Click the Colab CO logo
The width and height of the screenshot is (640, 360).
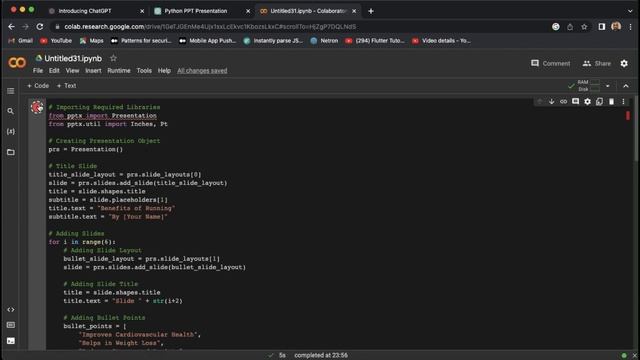click(x=17, y=62)
